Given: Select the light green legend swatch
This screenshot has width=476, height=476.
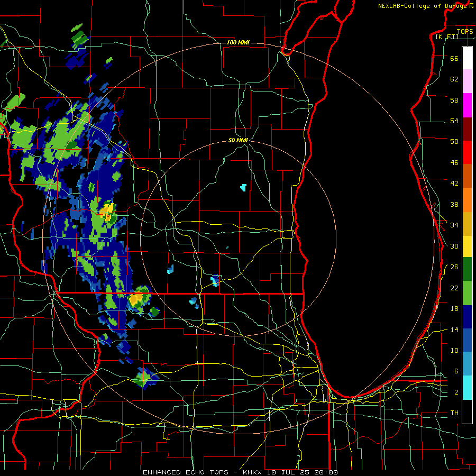Looking at the screenshot, I should click(467, 293).
